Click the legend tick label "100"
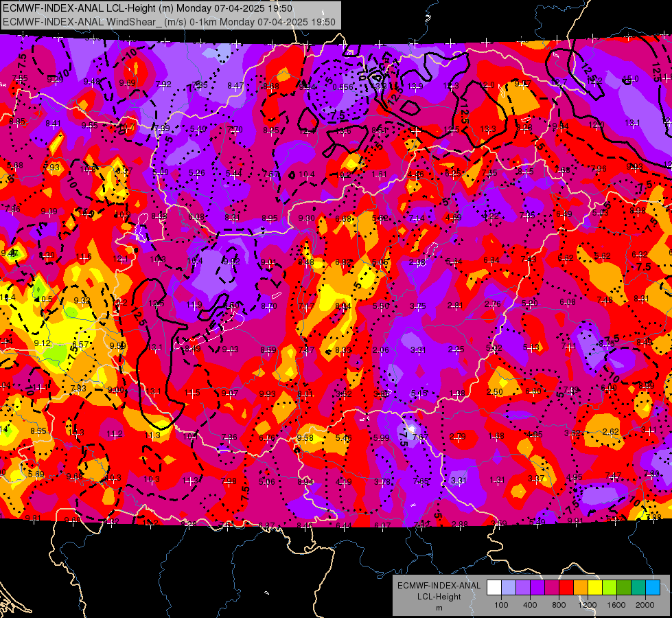This screenshot has width=672, height=618. pyautogui.click(x=501, y=605)
